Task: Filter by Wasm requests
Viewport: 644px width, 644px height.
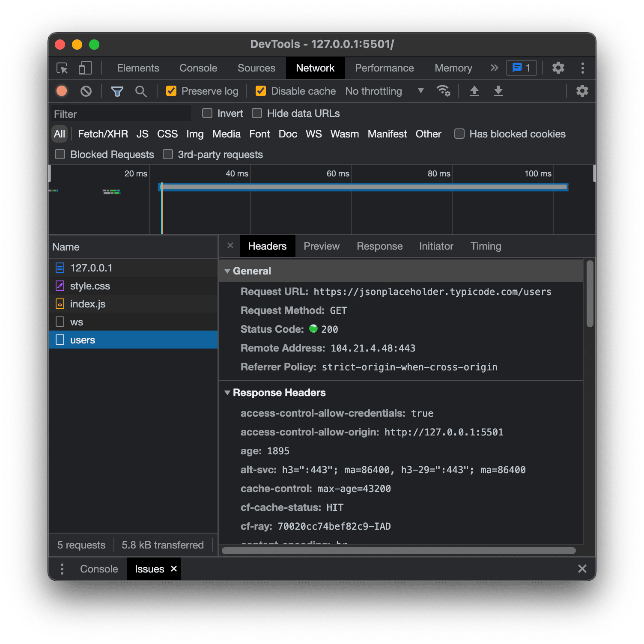Action: pos(345,134)
